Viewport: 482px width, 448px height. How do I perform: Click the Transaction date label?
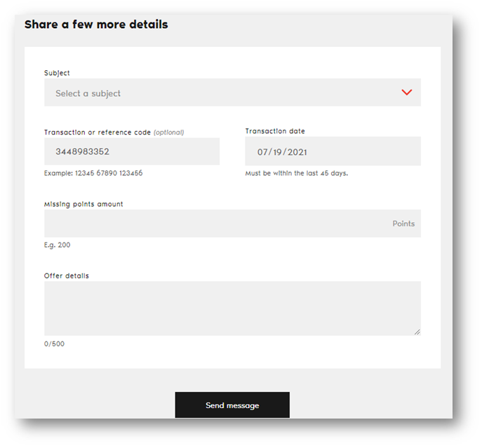pyautogui.click(x=275, y=131)
